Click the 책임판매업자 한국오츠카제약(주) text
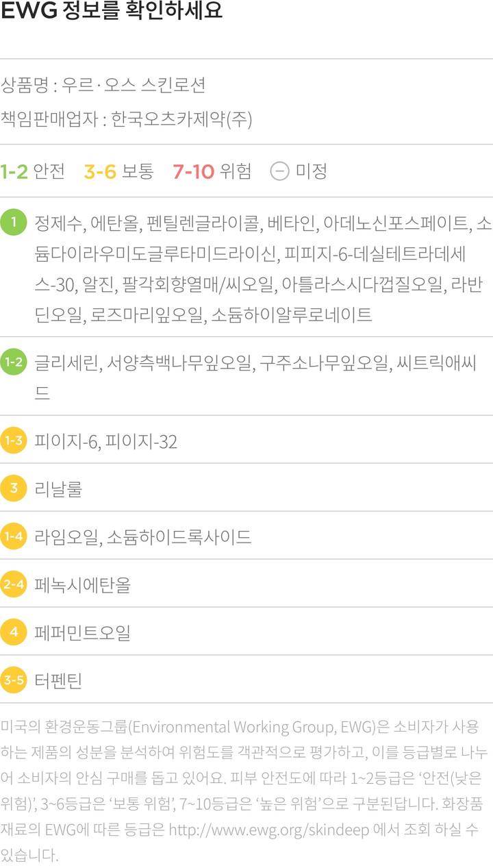 point(127,120)
